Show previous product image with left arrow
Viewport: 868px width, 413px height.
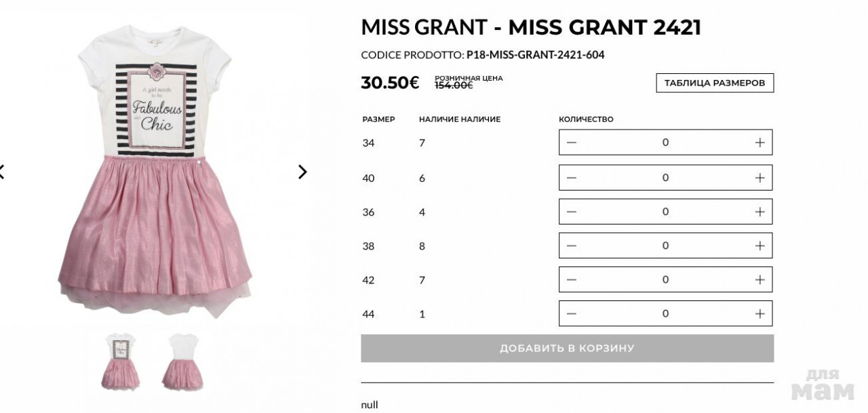(x=2, y=172)
